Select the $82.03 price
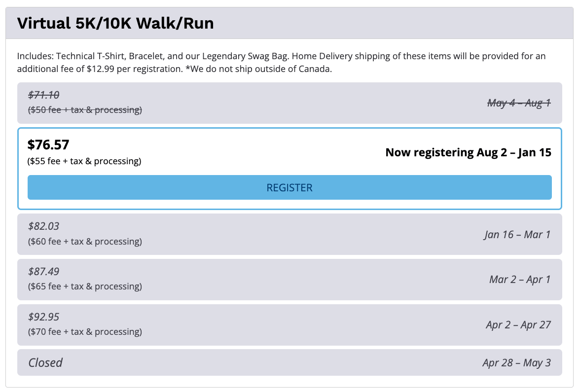Screen dimensions: 579x392 click(x=44, y=226)
